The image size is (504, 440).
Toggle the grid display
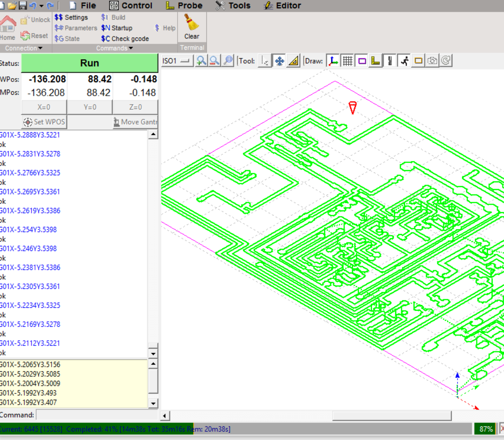click(x=347, y=61)
